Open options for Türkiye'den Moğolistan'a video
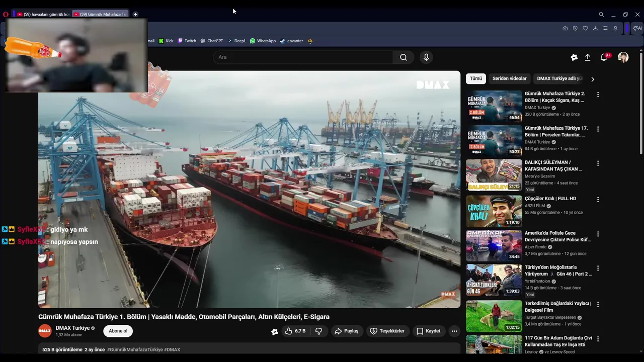Viewport: 644px width, 362px height. pyautogui.click(x=598, y=268)
